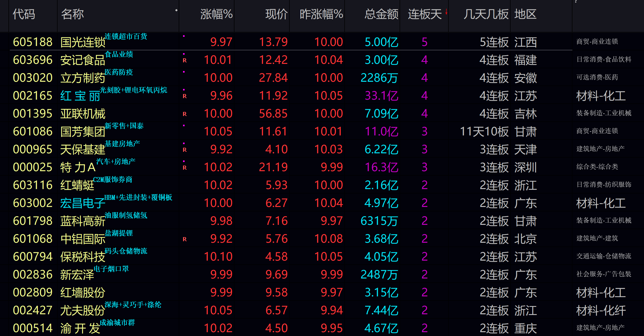Open stock name 红墙股份
The image size is (644, 336).
(83, 293)
